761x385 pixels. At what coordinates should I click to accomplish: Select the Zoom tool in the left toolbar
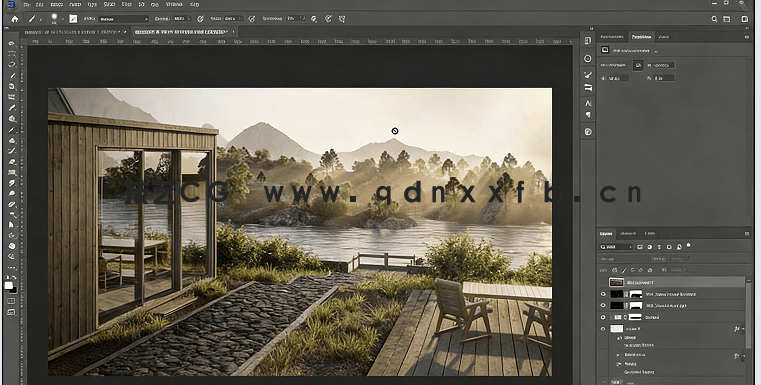click(12, 257)
